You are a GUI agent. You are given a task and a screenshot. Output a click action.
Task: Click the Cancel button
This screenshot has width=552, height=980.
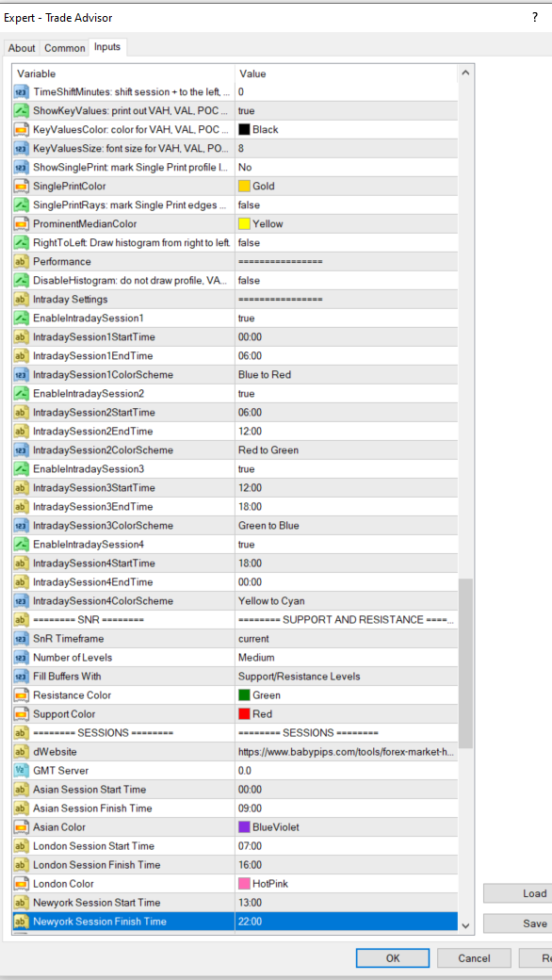[x=474, y=957]
